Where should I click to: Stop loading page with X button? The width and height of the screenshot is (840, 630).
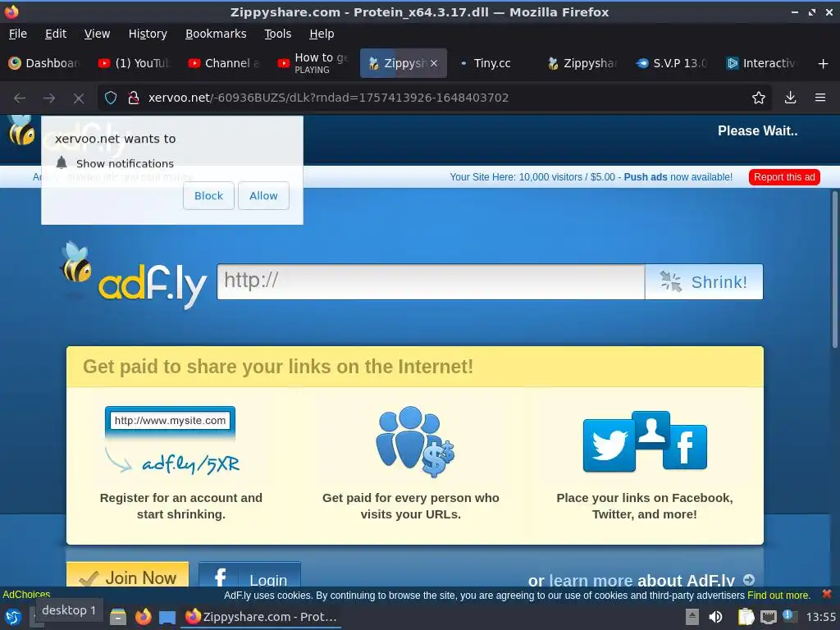coord(78,98)
